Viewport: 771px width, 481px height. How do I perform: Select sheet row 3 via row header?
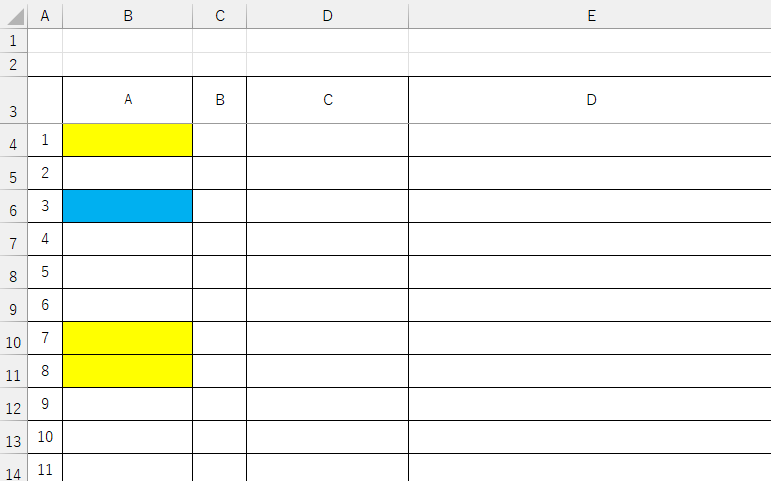(13, 113)
